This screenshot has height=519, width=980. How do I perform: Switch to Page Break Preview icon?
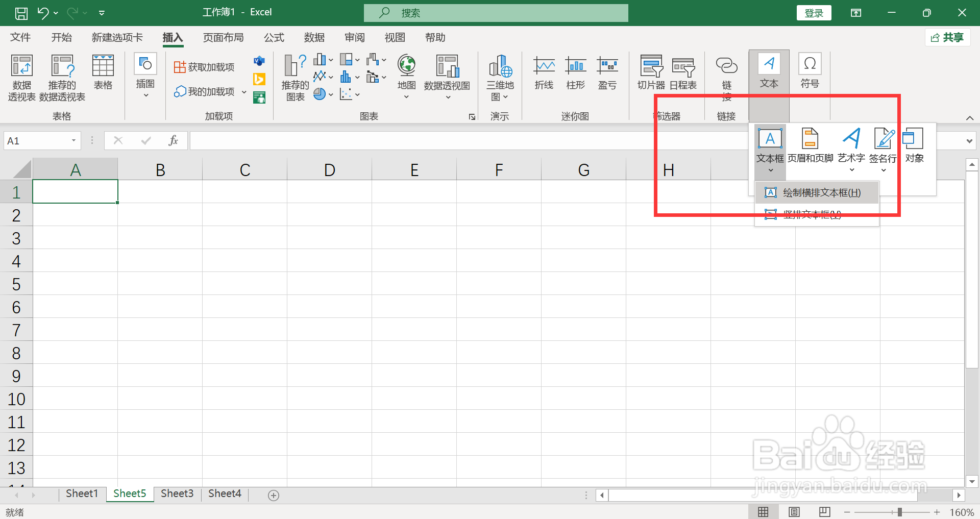coord(824,512)
